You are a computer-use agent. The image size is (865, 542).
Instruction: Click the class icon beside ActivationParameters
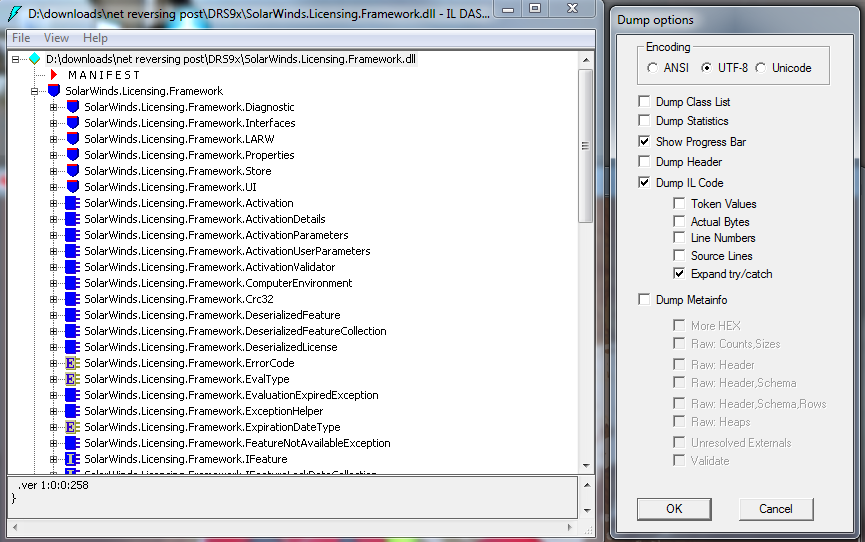[72, 235]
